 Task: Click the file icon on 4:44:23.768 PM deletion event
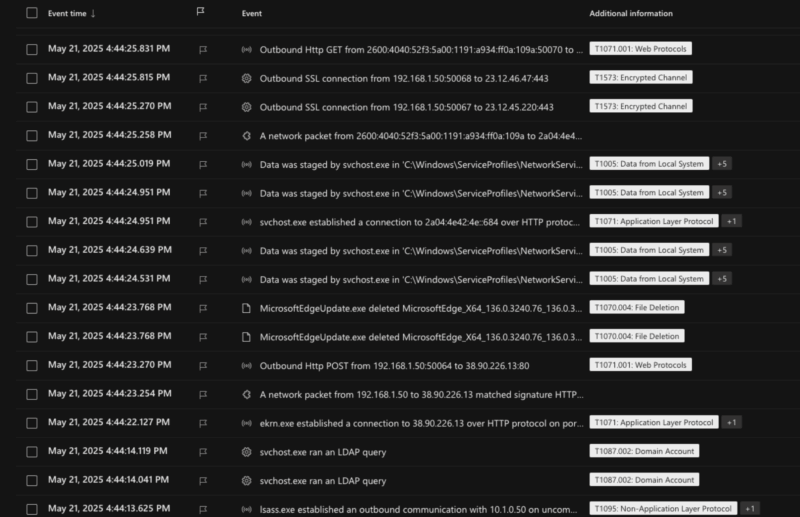(246, 308)
